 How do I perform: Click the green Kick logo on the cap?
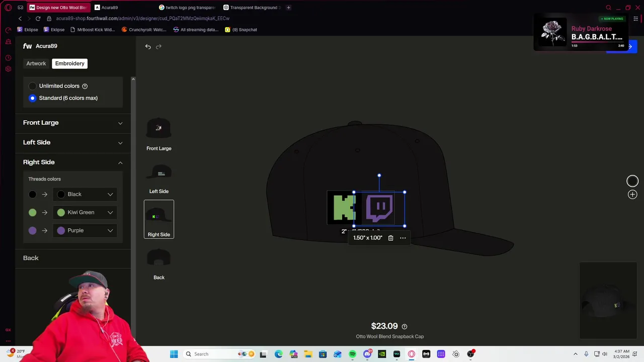344,208
